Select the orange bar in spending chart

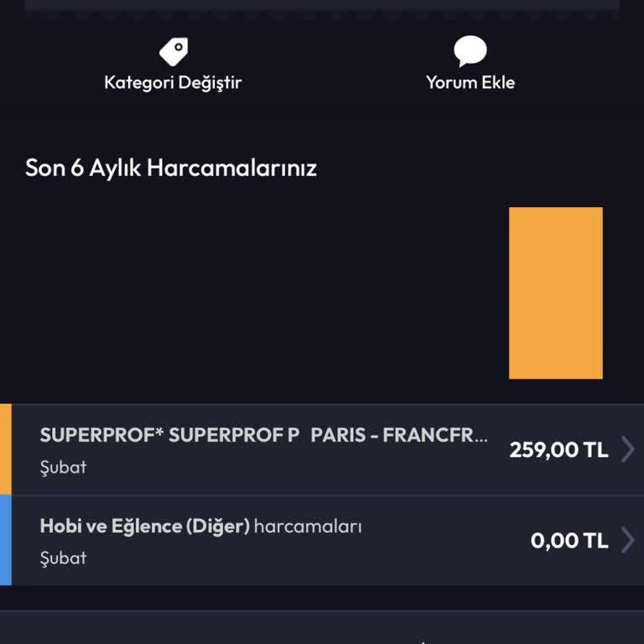[x=555, y=293]
